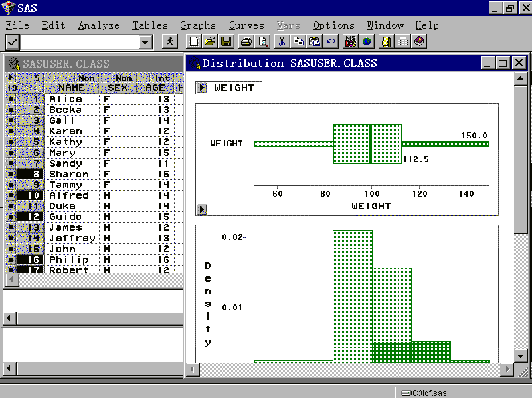Toggle the observation marker for Alice
532x398 pixels.
coord(11,99)
